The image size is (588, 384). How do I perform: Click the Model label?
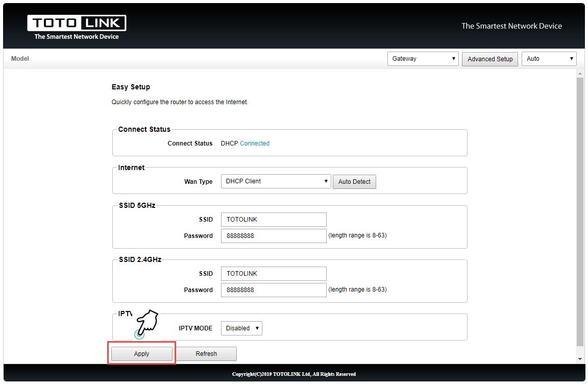tap(20, 59)
